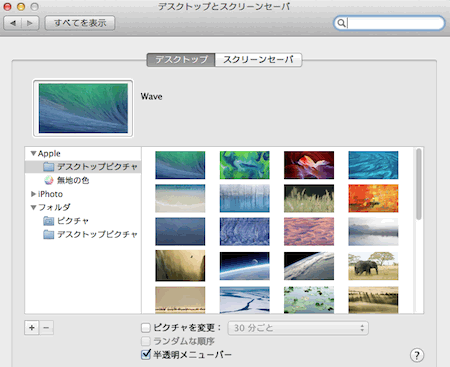Select デスクトップピクチャ under フォルダ
450x367 pixels.
83,234
